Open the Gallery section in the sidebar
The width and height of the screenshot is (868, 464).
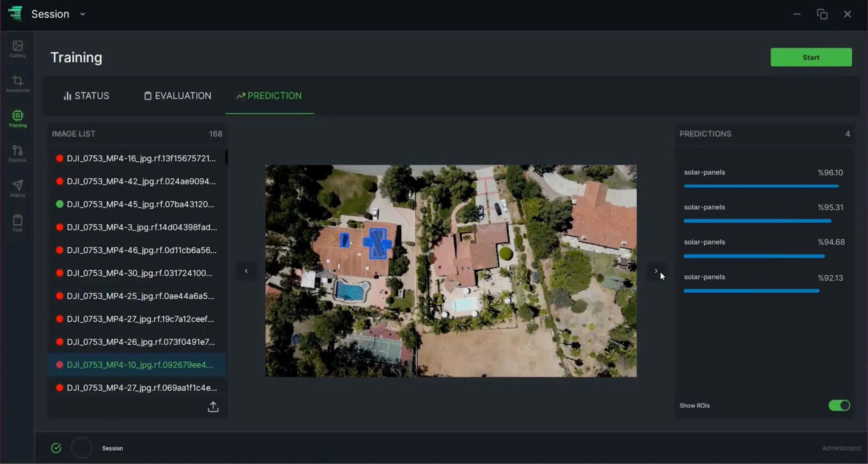tap(18, 49)
